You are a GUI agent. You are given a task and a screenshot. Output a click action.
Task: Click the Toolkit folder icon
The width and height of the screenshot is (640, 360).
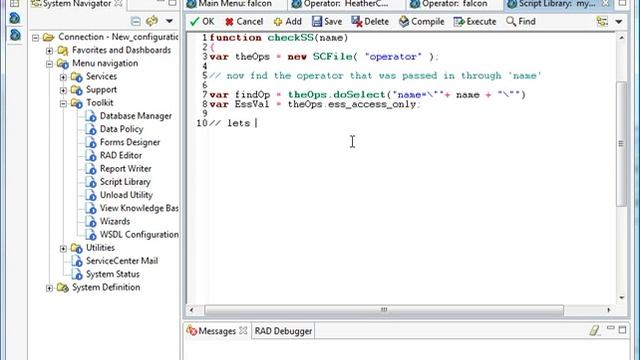(x=76, y=103)
